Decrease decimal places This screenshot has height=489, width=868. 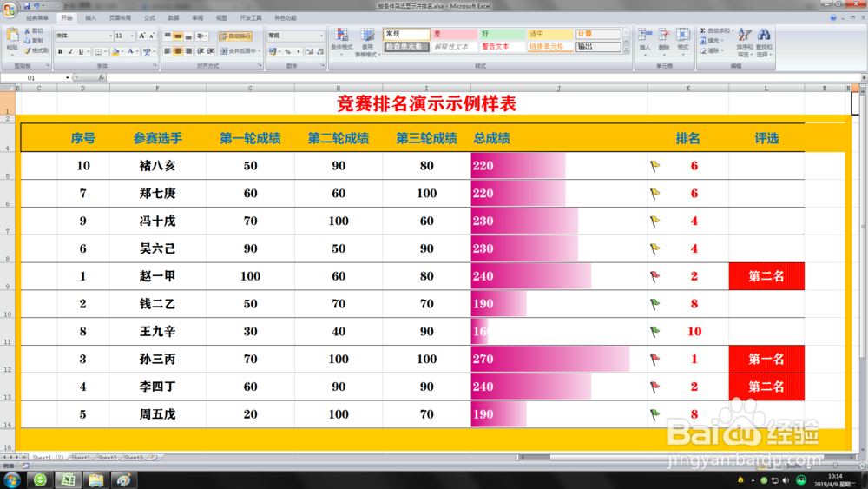pos(320,51)
